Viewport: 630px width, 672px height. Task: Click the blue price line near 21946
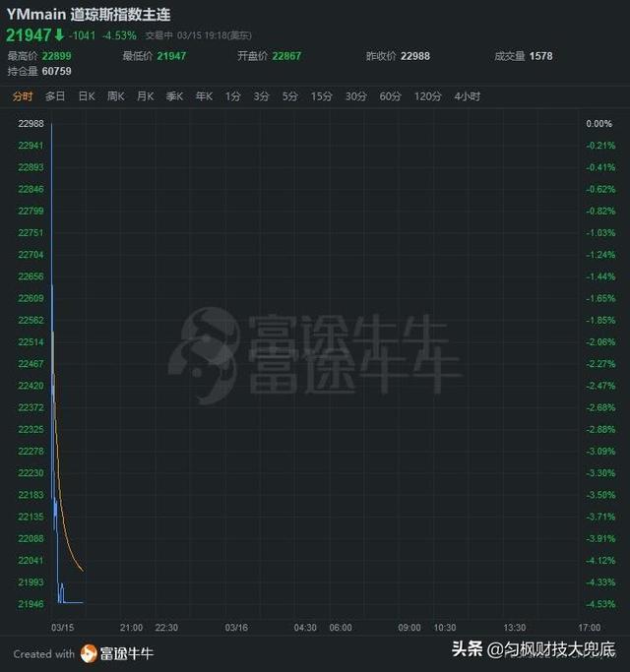pyautogui.click(x=73, y=602)
